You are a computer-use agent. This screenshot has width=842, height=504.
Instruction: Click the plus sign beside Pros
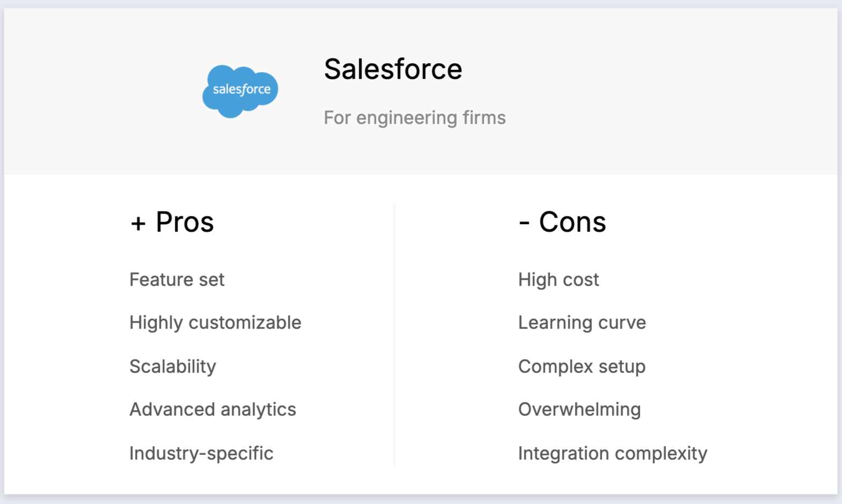(x=138, y=224)
